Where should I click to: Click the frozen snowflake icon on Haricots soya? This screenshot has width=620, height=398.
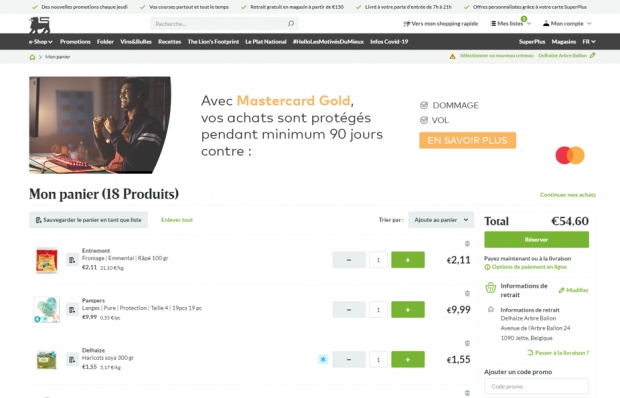(x=323, y=359)
